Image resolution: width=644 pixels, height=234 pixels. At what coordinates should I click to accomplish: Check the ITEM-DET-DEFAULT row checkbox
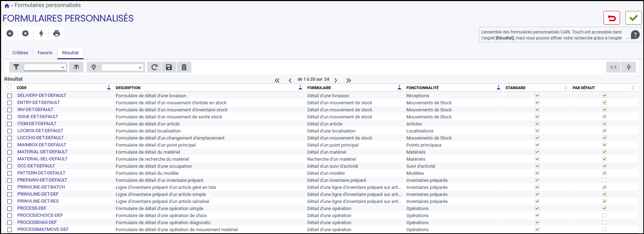pyautogui.click(x=10, y=124)
